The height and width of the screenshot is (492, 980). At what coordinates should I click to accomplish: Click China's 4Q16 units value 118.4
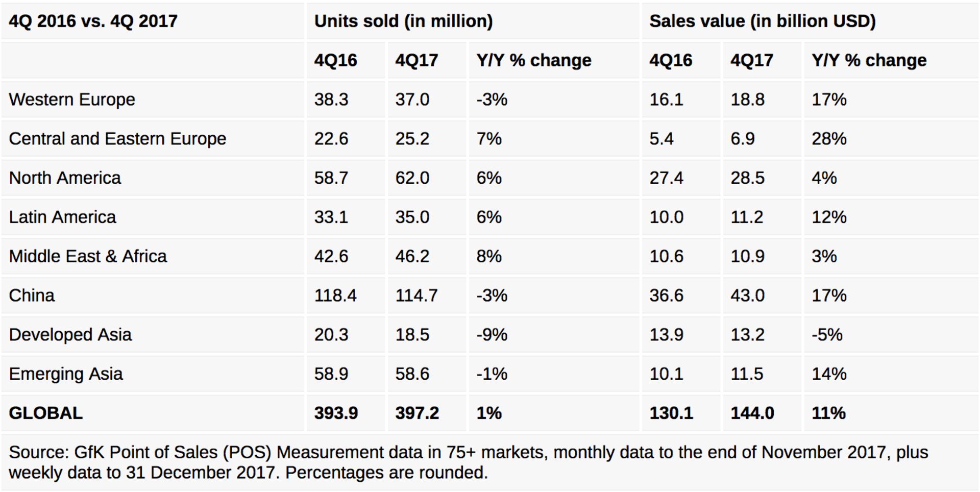tap(335, 296)
